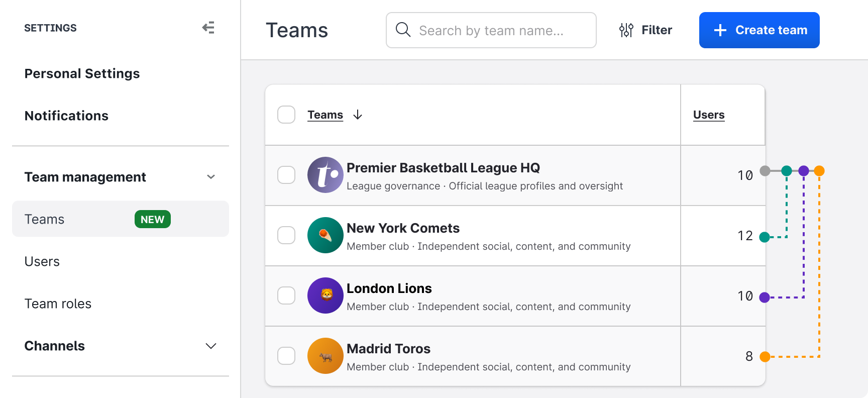Click the SETTINGS sidebar title
Screen dimensions: 868x398
[50, 28]
